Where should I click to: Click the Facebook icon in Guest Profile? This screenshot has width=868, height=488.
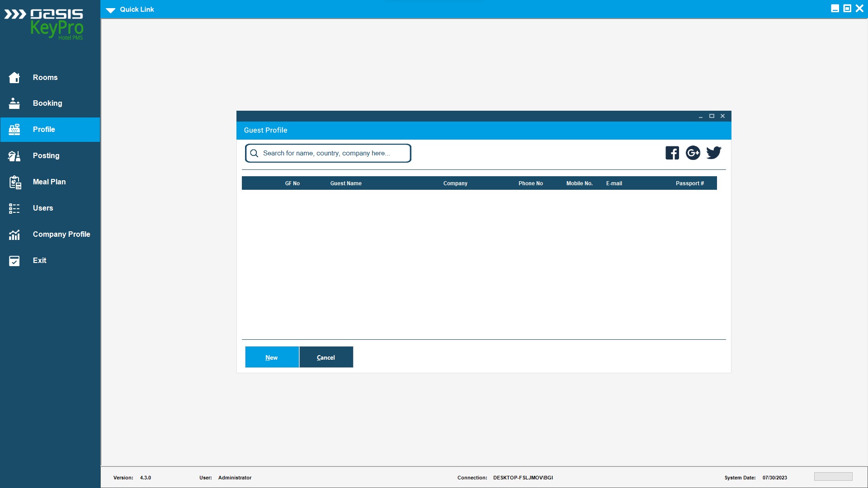[x=672, y=153]
